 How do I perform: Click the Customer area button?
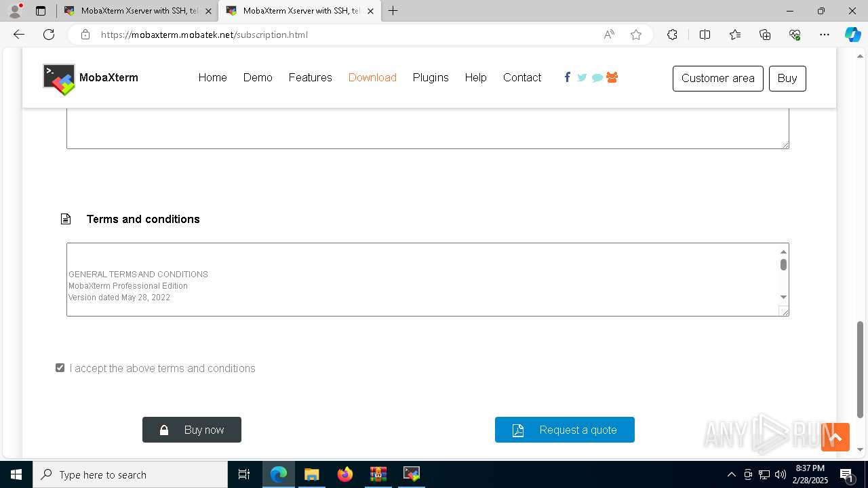click(718, 79)
